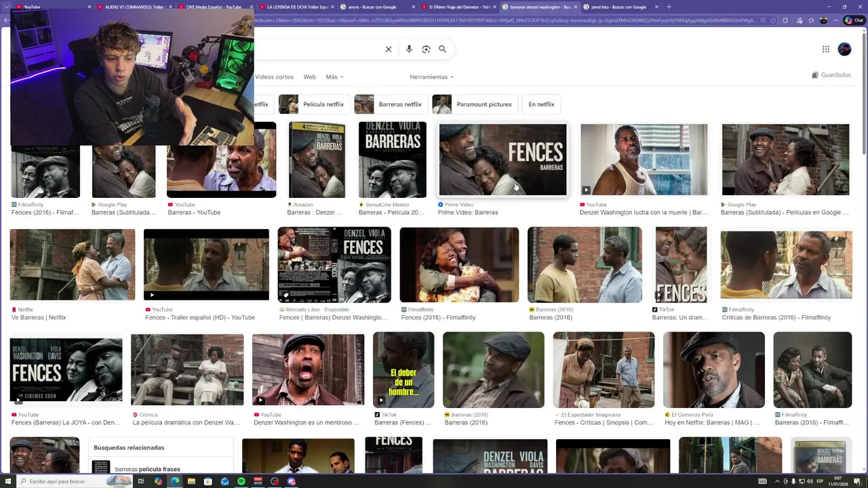The width and height of the screenshot is (868, 488).
Task: Open El Espectador Imaginario Fences Críticas image
Action: click(604, 370)
